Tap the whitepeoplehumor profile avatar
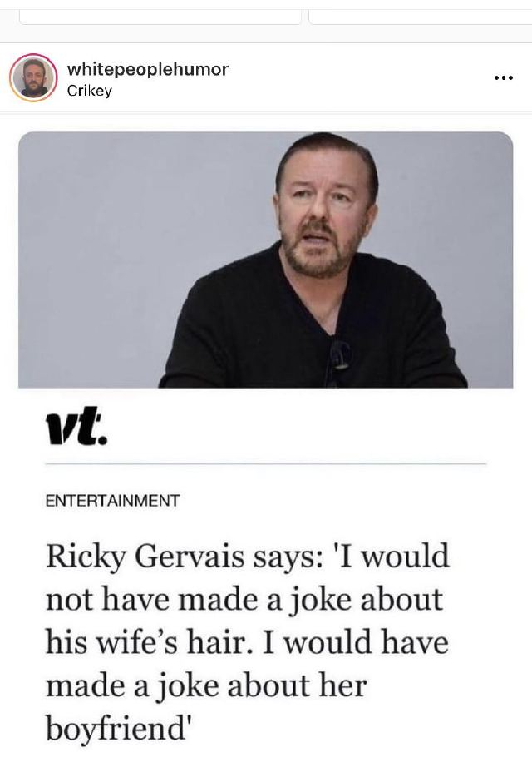 click(33, 78)
